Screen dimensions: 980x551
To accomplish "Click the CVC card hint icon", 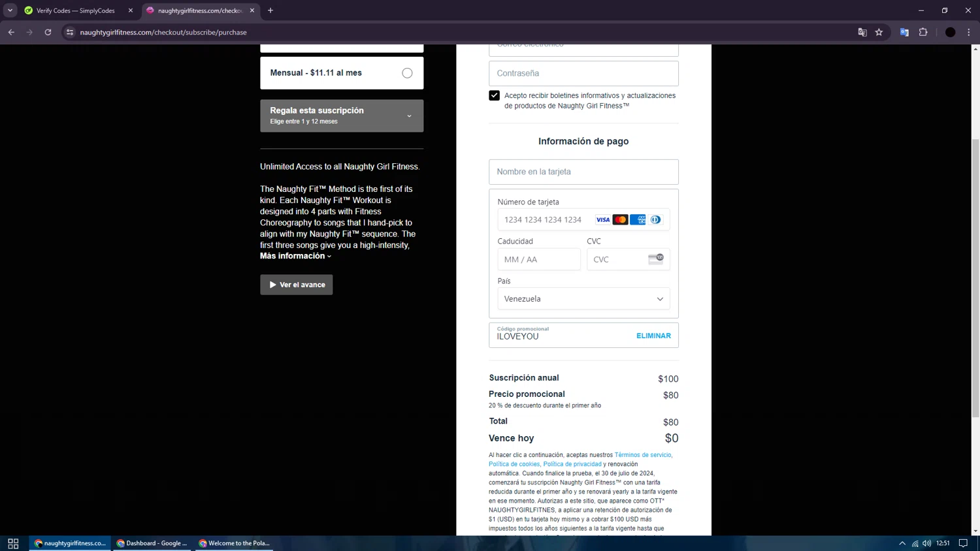I will tap(656, 259).
